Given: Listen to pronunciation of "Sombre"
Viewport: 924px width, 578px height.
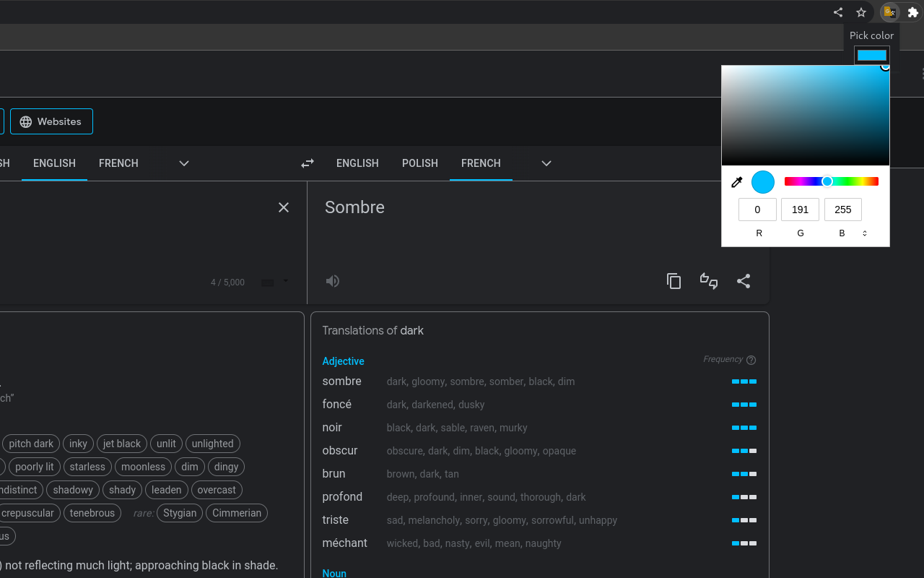Looking at the screenshot, I should pos(332,281).
